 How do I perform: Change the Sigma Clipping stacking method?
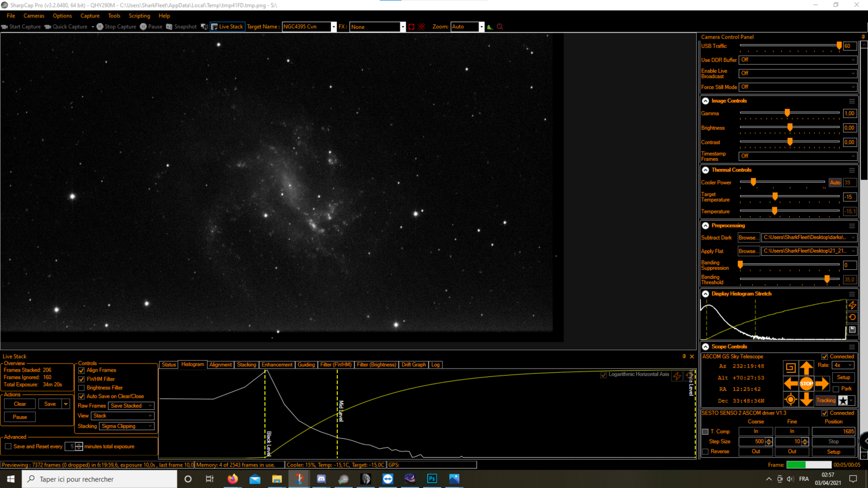(127, 426)
